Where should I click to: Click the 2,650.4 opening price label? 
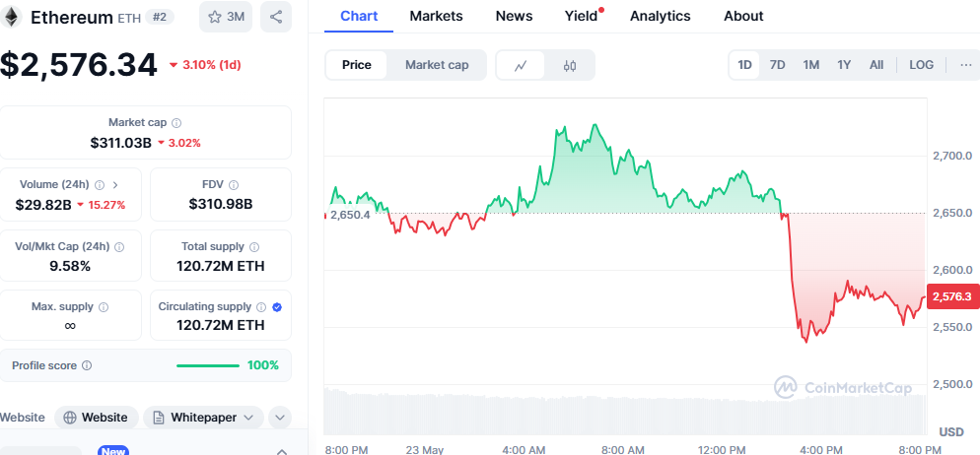pyautogui.click(x=350, y=215)
